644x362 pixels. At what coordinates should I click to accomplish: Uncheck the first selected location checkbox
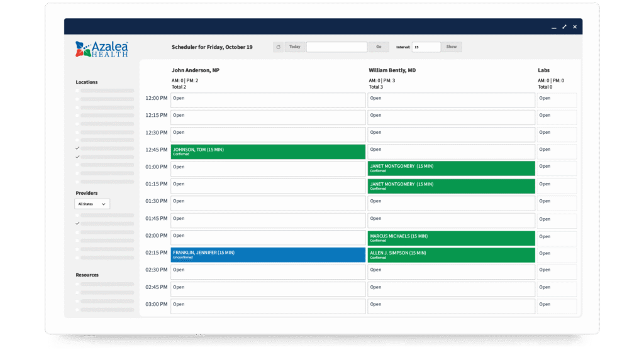click(77, 148)
